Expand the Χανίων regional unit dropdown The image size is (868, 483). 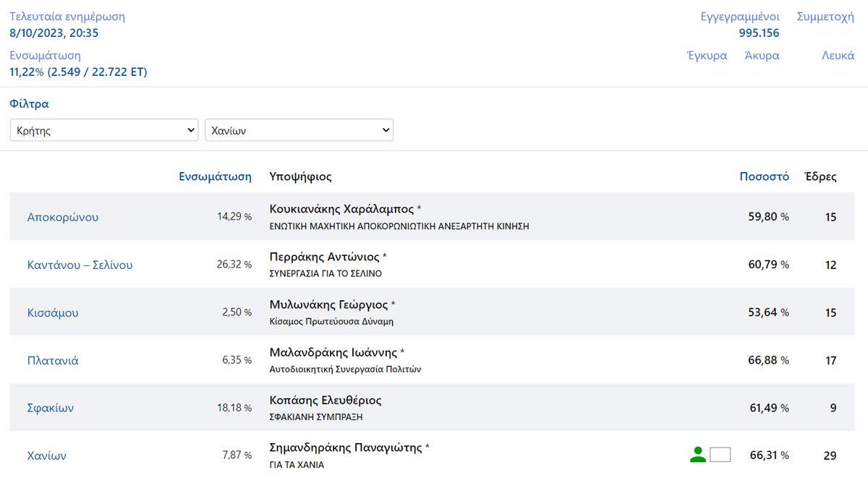[299, 131]
